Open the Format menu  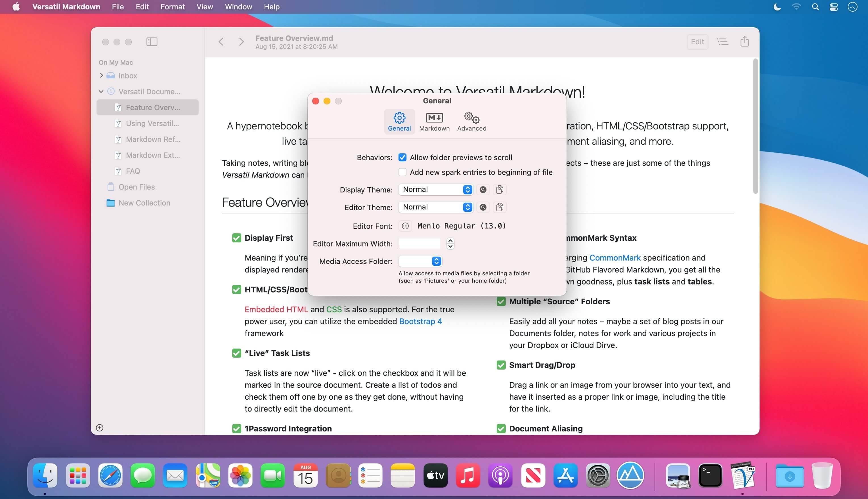pos(173,7)
